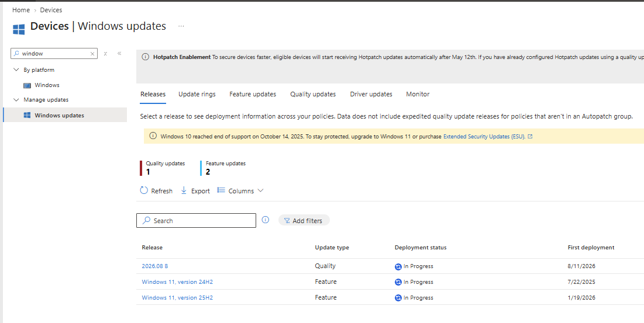Sort by the First deployment column header
This screenshot has height=323, width=644.
591,248
